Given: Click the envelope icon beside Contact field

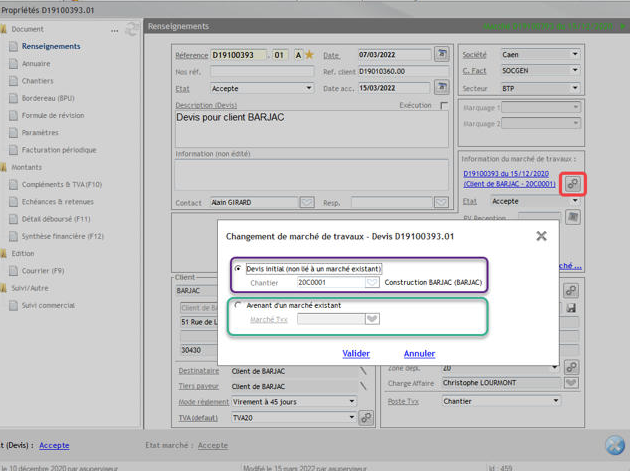Looking at the screenshot, I should click(441, 202).
